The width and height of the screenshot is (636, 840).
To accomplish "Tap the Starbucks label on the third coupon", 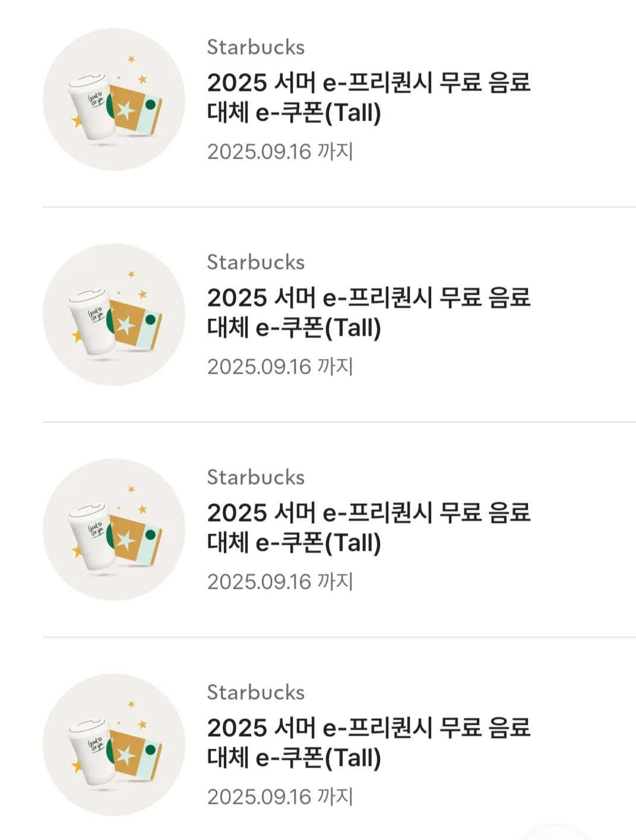I will pos(256,477).
